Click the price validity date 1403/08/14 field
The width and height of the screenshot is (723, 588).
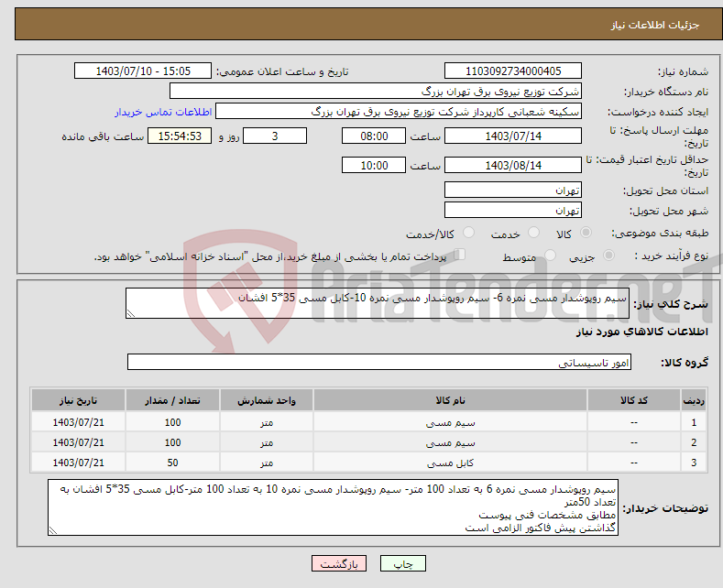coord(513,165)
